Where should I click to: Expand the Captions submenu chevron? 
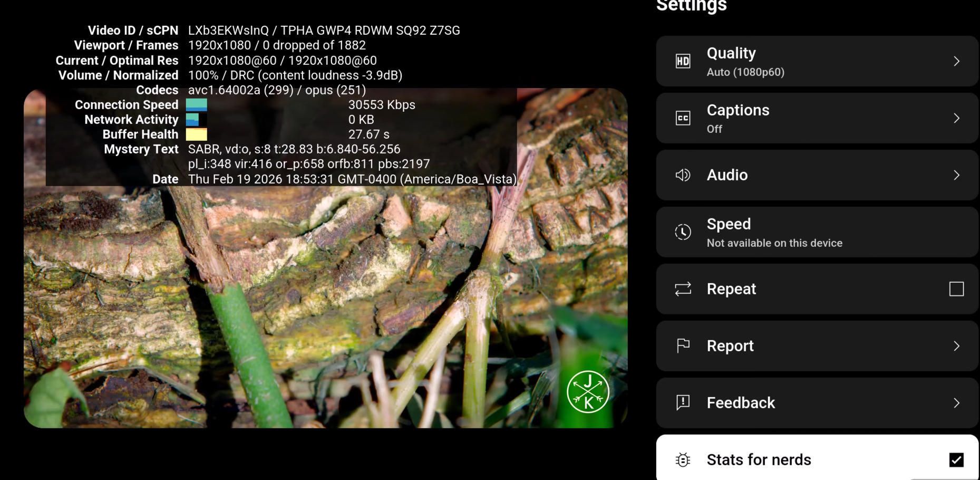[956, 118]
